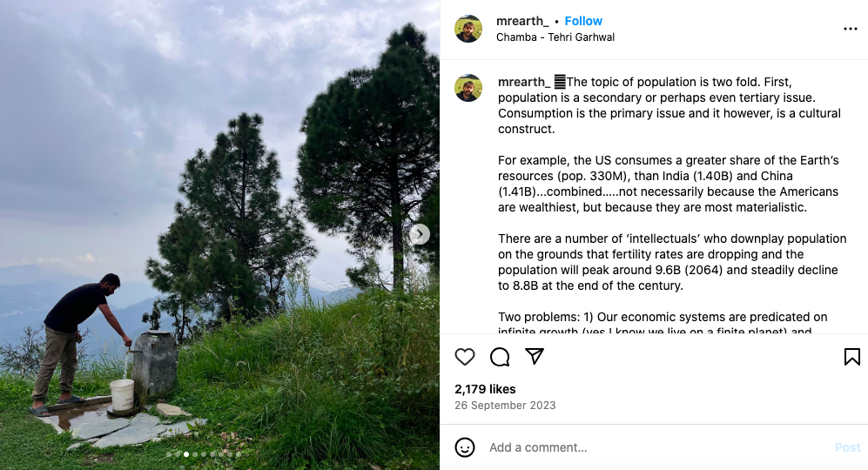Click the mrearth_ profile picture in the post header
868x470 pixels.
468,29
